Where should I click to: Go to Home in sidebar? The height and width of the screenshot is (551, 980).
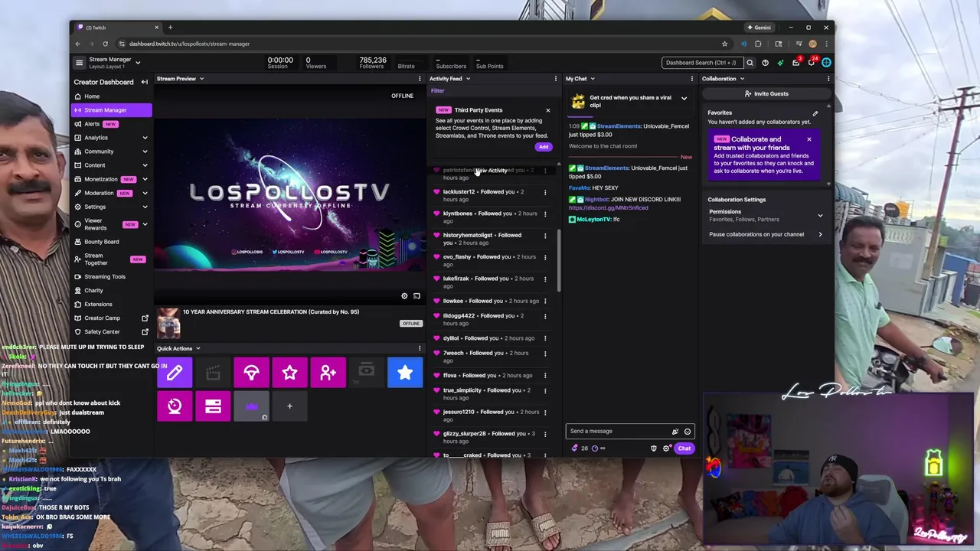tap(91, 96)
